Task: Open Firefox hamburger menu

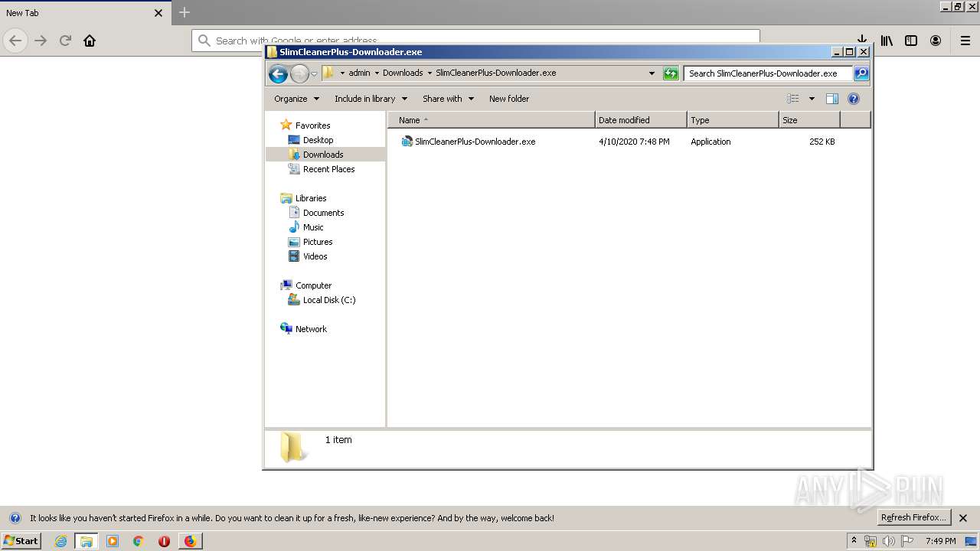Action: coord(965,41)
